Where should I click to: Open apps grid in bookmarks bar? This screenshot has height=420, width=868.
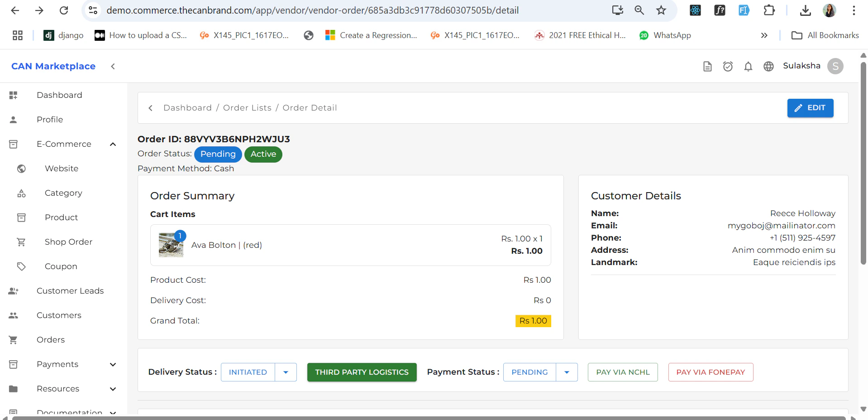(18, 35)
